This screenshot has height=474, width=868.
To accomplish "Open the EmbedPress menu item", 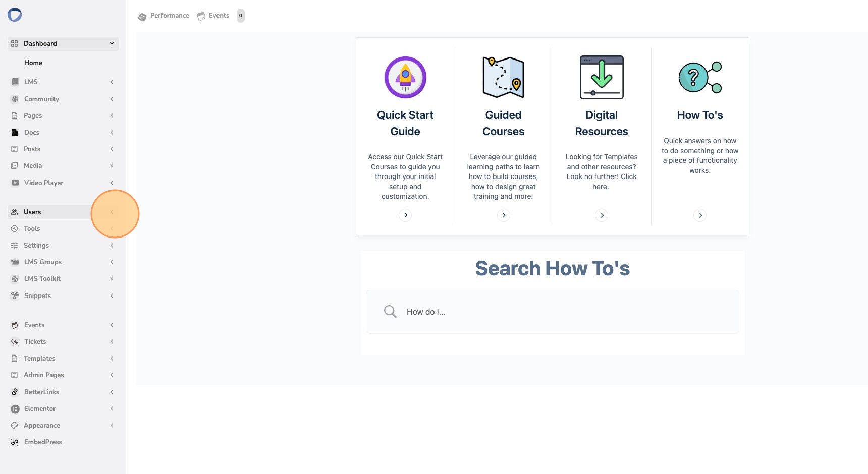I will (x=63, y=442).
